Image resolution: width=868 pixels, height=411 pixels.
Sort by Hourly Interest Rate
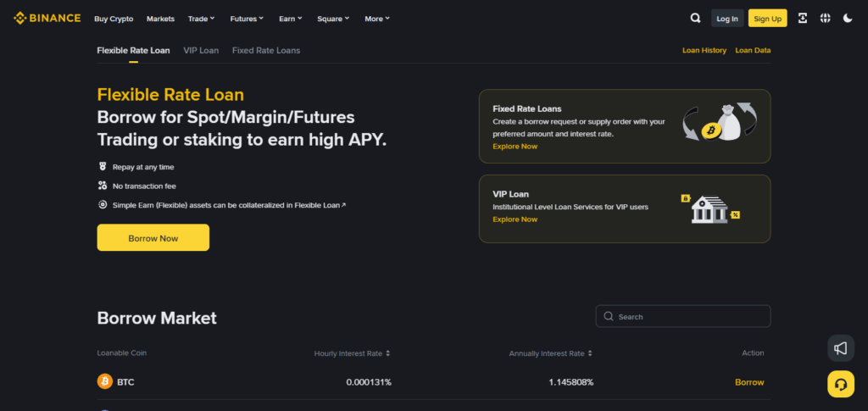[352, 353]
